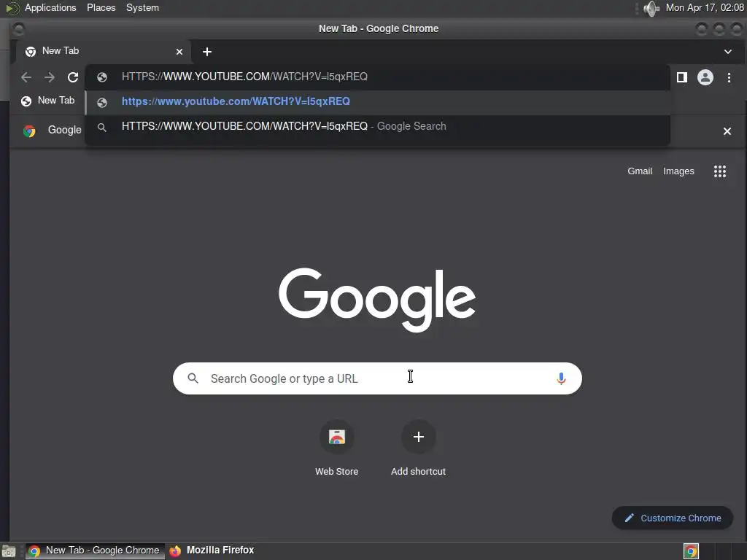This screenshot has height=560, width=747.
Task: Open the Chrome three-dot menu
Action: tap(729, 77)
